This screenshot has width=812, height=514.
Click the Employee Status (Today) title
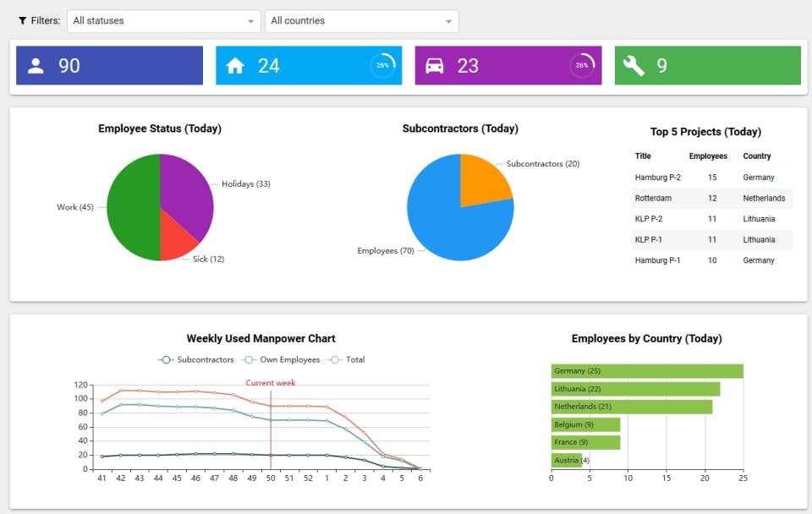tap(160, 128)
